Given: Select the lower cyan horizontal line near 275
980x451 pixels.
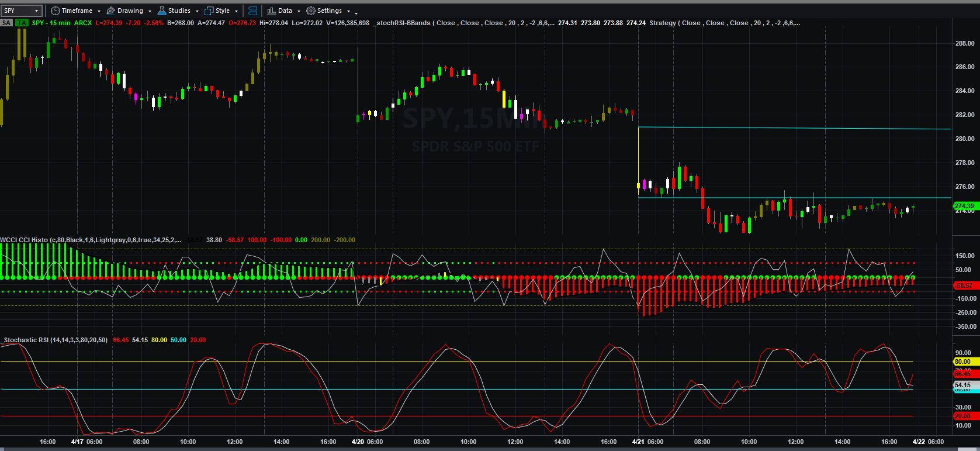Looking at the screenshot, I should point(795,198).
